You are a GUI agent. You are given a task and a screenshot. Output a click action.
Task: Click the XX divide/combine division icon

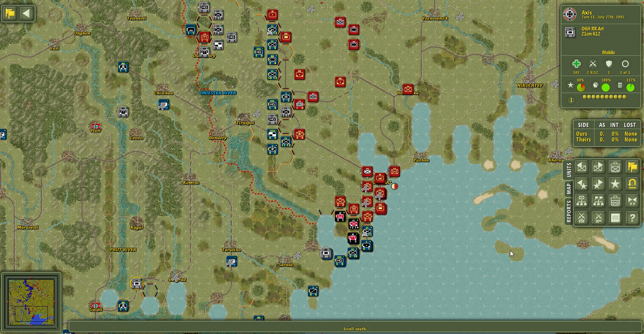pyautogui.click(x=632, y=201)
